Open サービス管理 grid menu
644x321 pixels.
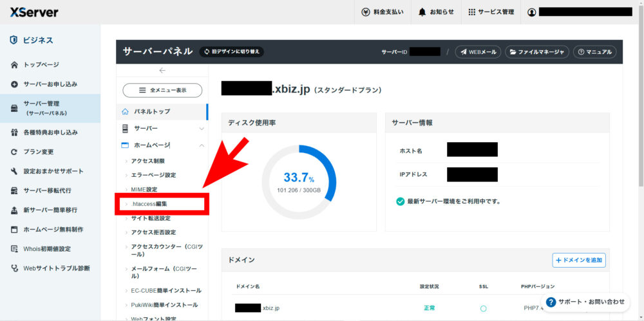(x=491, y=12)
